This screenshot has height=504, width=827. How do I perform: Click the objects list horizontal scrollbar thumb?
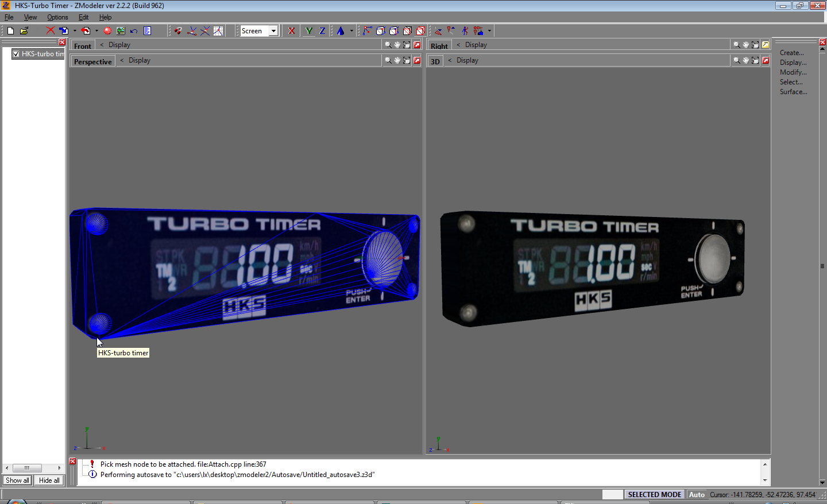click(x=27, y=468)
